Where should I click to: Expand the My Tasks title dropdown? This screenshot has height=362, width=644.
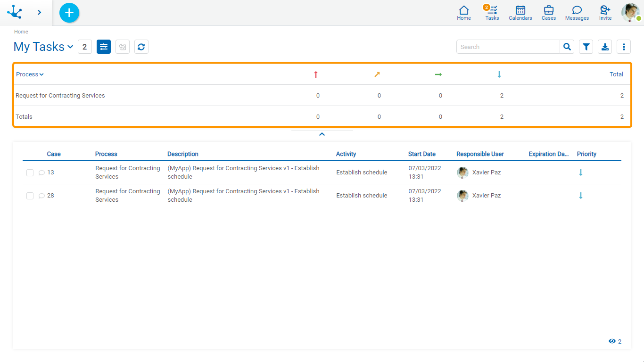click(70, 47)
